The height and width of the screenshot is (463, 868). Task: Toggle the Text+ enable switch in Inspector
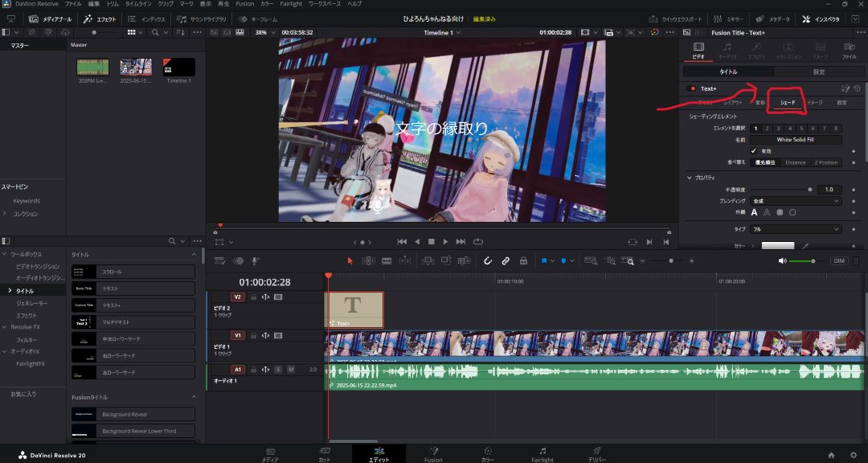click(692, 88)
